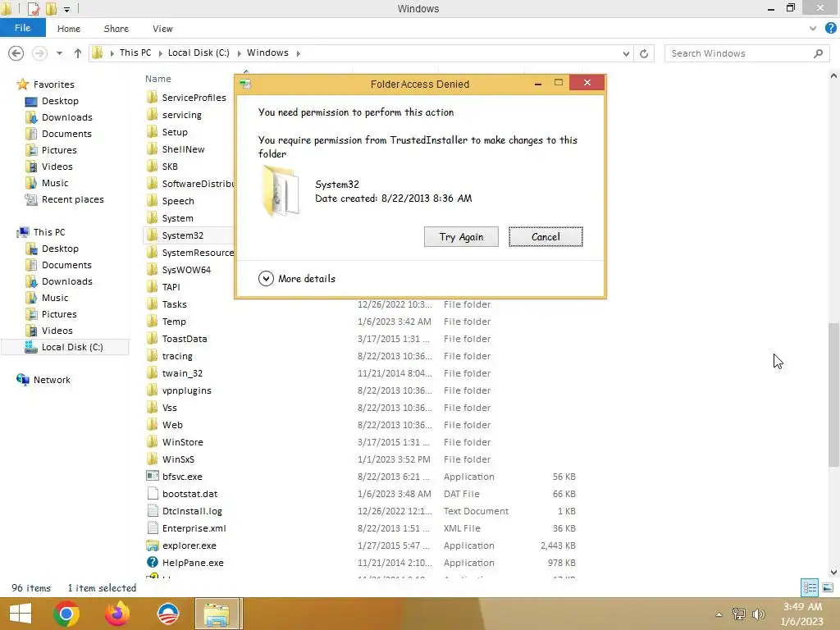Click Local Disk (C:) in address bar
Viewport: 840px width, 630px height.
199,52
